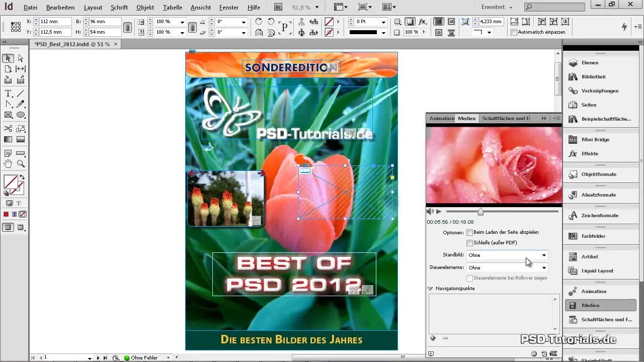Check the 'Automatisch einpassen' option
This screenshot has width=644, height=362.
(514, 32)
